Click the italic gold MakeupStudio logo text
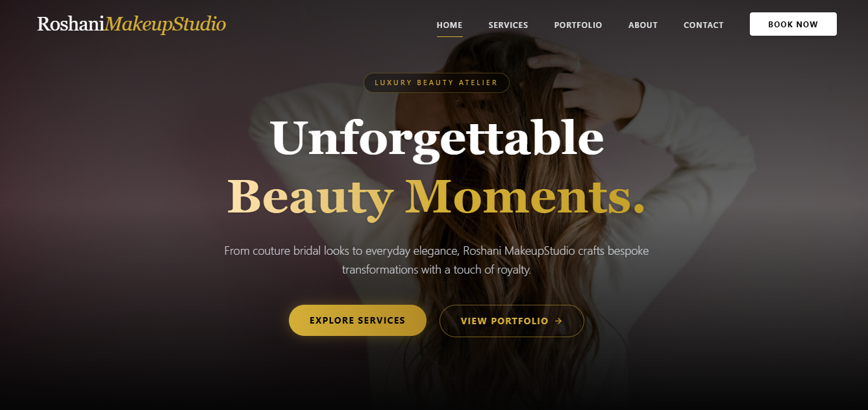The width and height of the screenshot is (868, 410). pyautogui.click(x=166, y=25)
